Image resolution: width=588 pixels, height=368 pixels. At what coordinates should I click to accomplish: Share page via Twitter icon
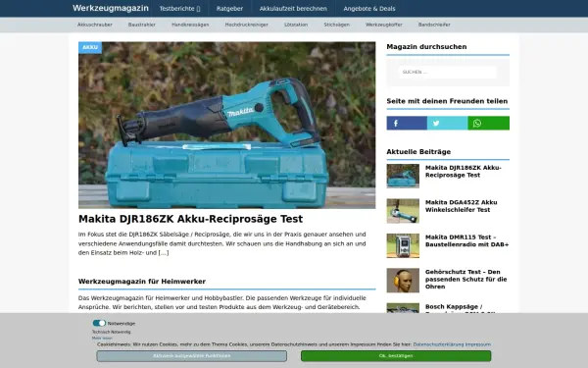(447, 124)
